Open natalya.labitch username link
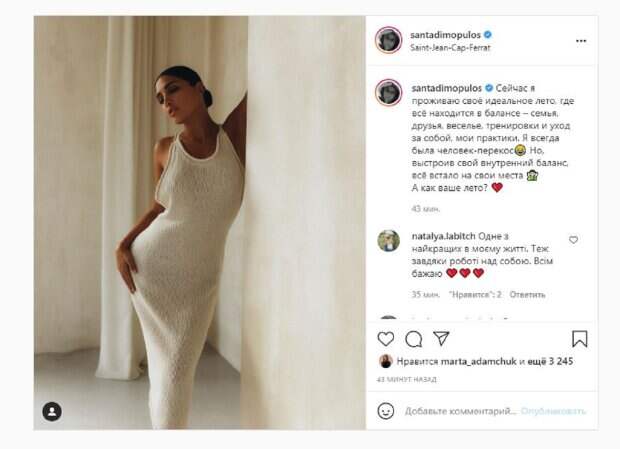The image size is (620, 449). click(443, 236)
